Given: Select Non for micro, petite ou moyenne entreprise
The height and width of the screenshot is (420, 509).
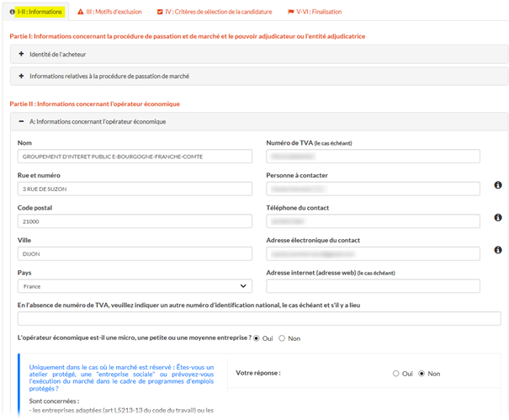Looking at the screenshot, I should pyautogui.click(x=282, y=338).
